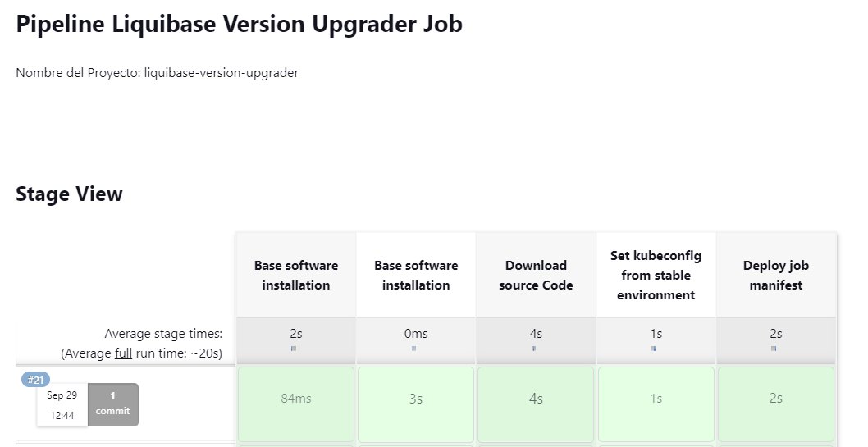
Task: Open build #21 badge
Action: 35,380
